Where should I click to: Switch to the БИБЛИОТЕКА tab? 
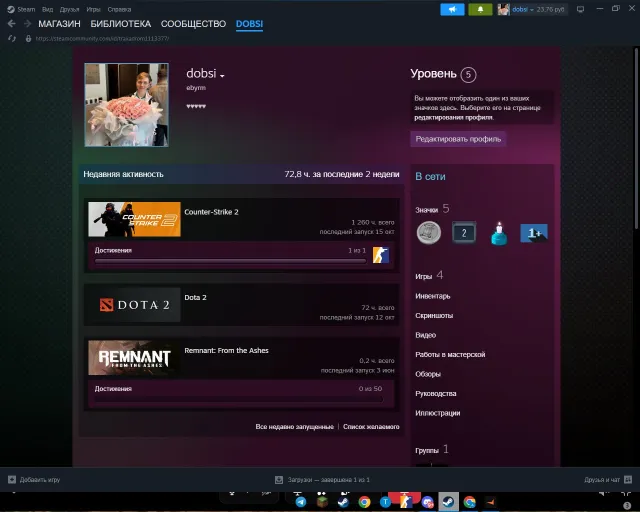pyautogui.click(x=120, y=24)
